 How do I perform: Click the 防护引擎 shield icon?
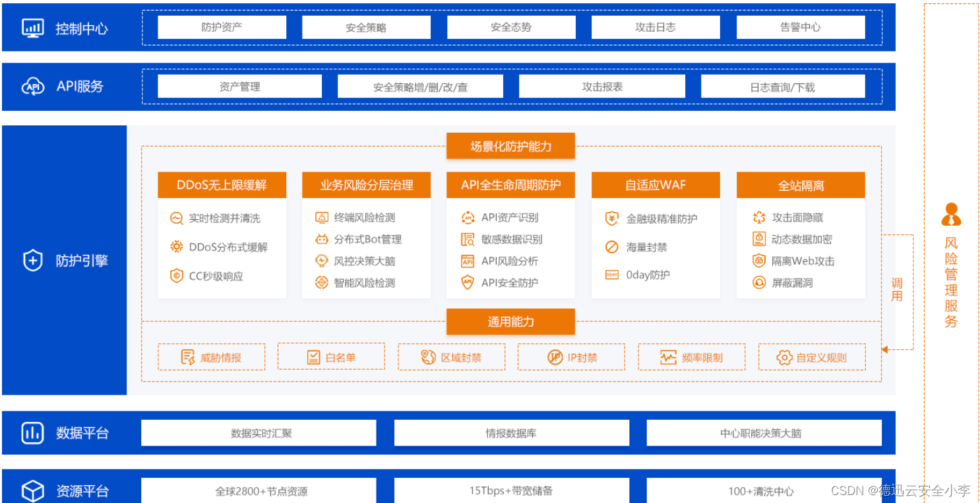click(33, 261)
